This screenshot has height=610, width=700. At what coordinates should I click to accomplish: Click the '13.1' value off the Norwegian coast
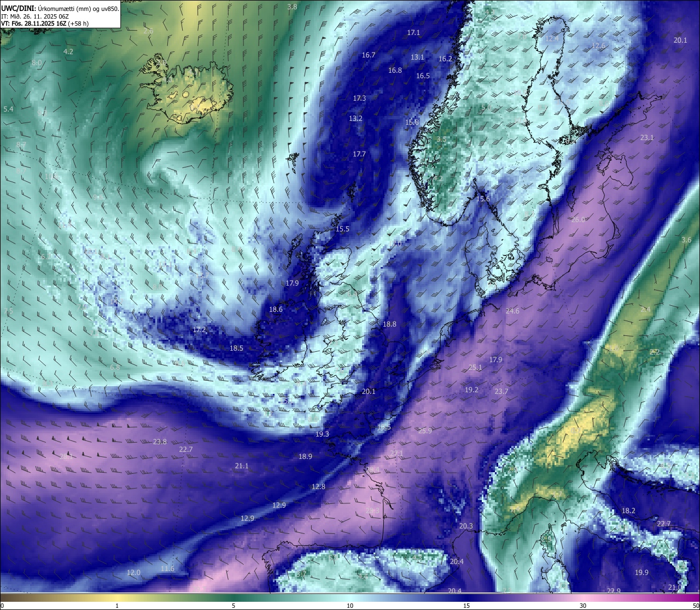pyautogui.click(x=417, y=57)
